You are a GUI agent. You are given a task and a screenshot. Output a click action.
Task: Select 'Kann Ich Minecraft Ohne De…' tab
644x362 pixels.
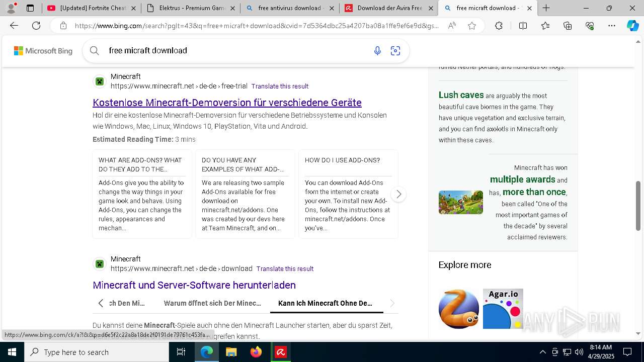(x=325, y=303)
